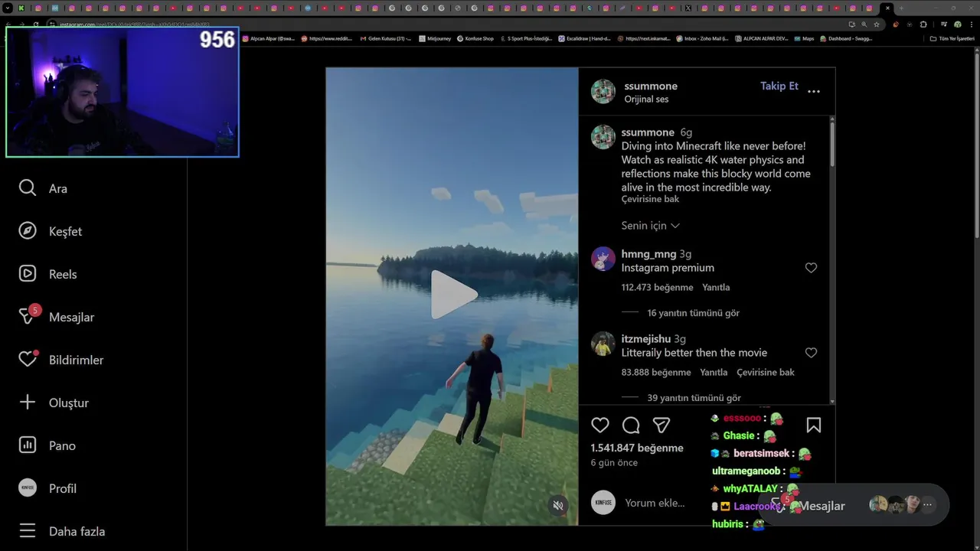Open a new browser tab with plus
This screenshot has width=980, height=551.
[901, 8]
